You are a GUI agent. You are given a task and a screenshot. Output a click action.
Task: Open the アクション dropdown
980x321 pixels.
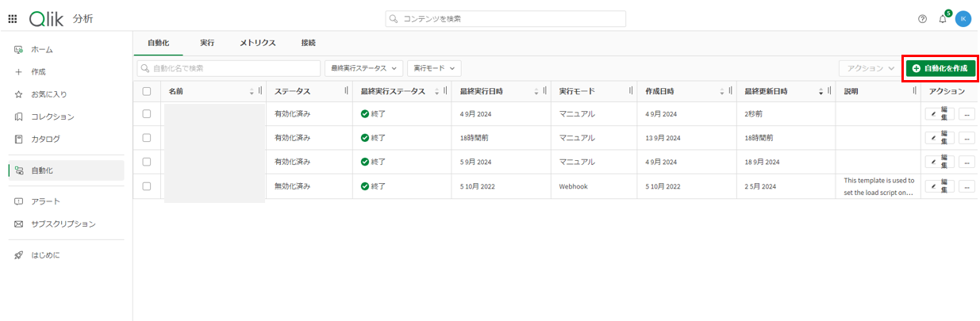870,69
